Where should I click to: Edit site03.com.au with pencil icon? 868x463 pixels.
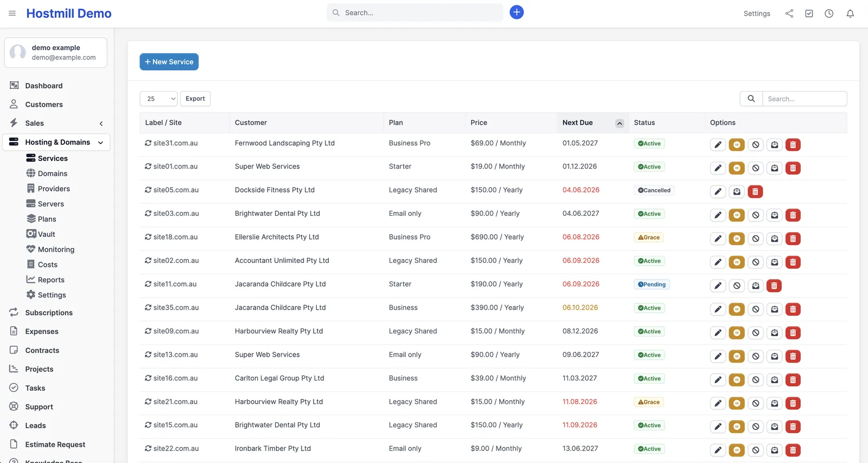[x=718, y=215]
